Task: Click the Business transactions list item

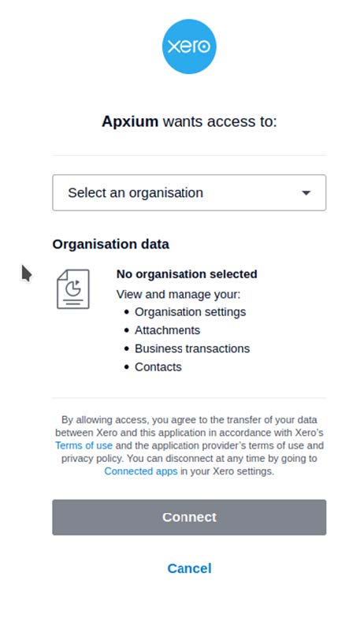Action: coord(192,348)
